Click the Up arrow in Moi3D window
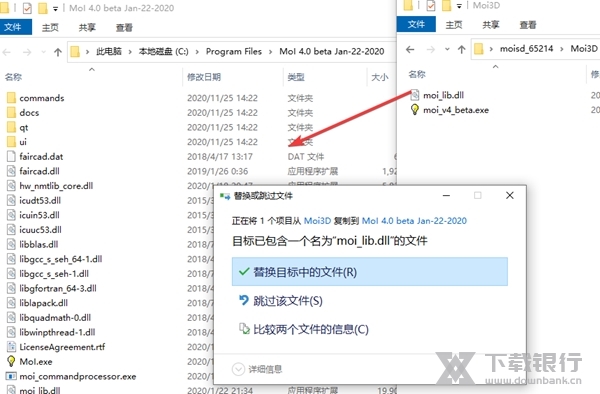Image resolution: width=600 pixels, height=394 pixels. [461, 49]
